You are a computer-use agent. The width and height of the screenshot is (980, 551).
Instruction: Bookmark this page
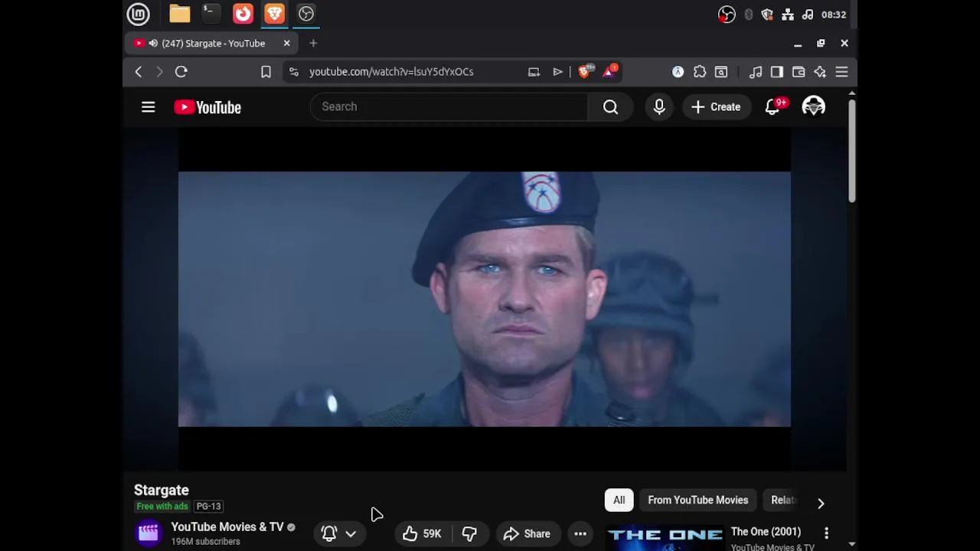coord(266,71)
